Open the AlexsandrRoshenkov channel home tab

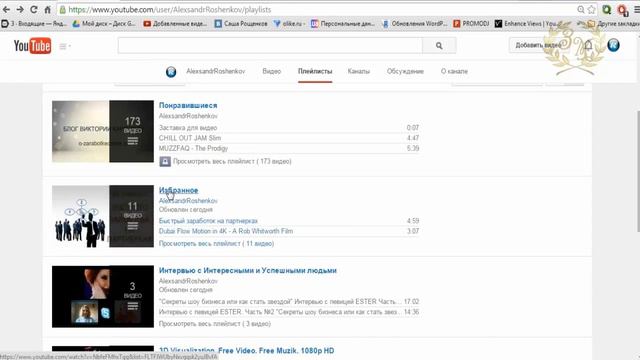click(x=216, y=71)
